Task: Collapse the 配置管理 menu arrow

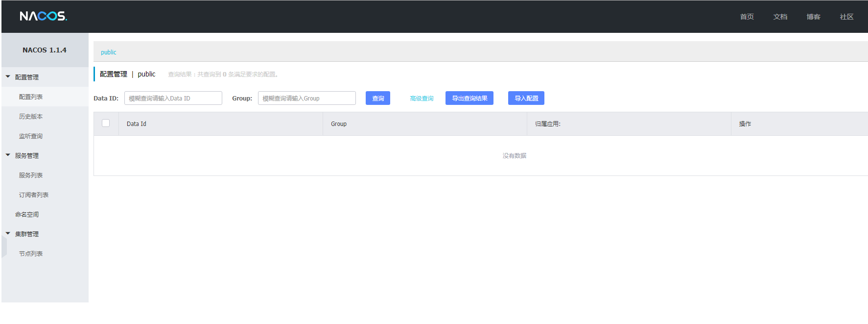Action: pos(8,76)
